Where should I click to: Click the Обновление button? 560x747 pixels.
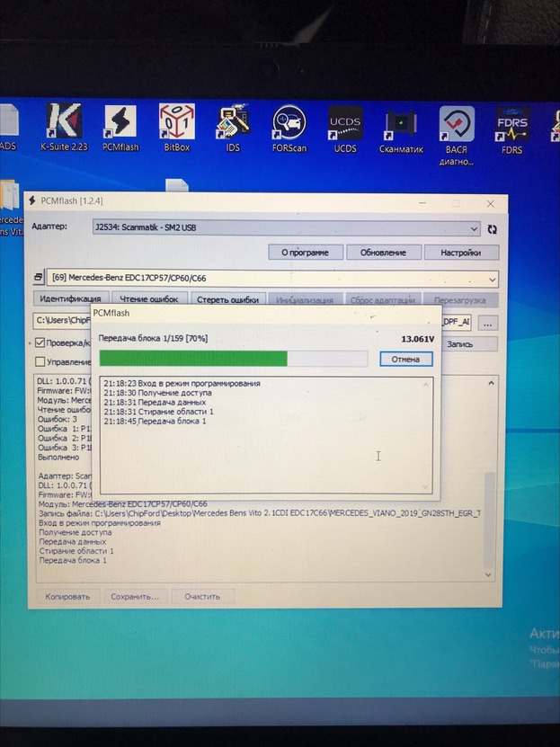[383, 253]
